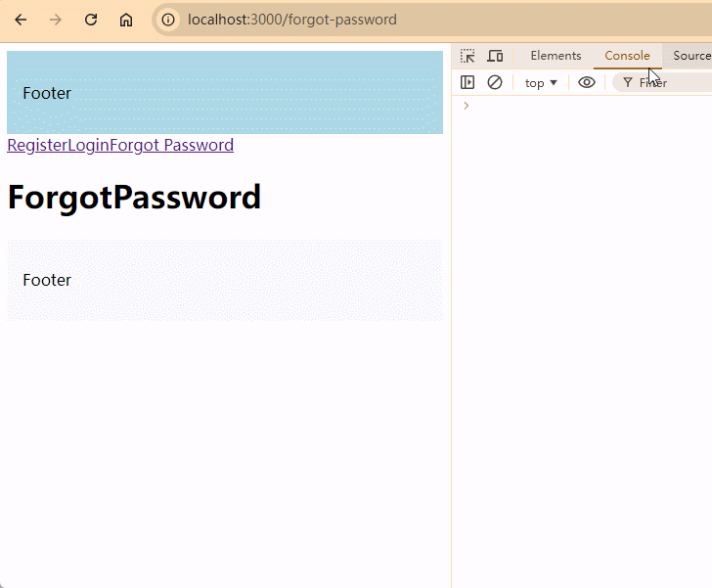The image size is (712, 588).
Task: Select the Console tab
Action: (x=627, y=56)
